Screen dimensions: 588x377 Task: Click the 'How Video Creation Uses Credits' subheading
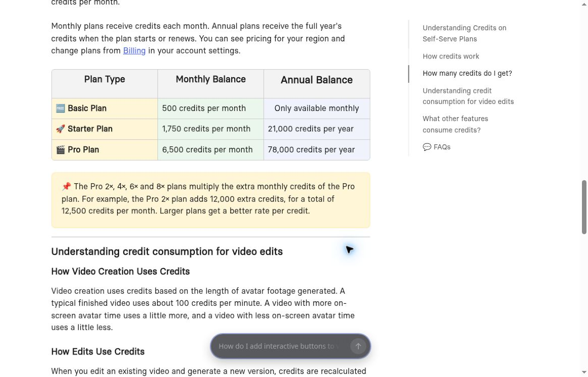pyautogui.click(x=120, y=272)
